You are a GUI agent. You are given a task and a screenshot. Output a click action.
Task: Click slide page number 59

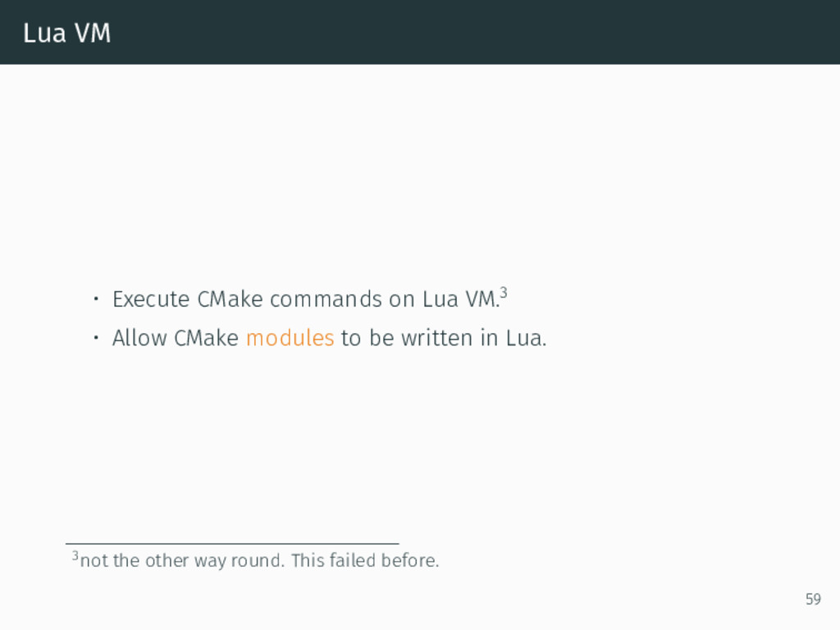813,599
